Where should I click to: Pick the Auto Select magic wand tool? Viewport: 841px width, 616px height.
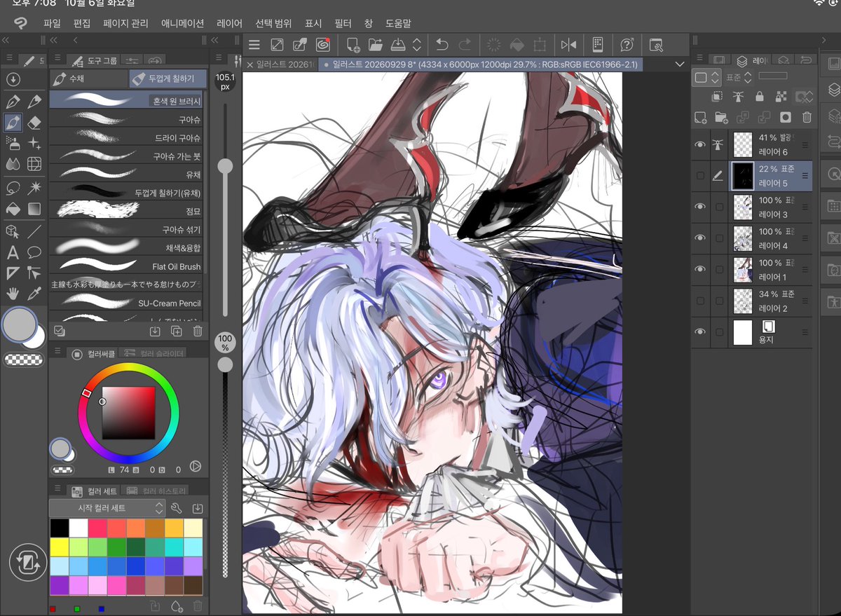(34, 188)
